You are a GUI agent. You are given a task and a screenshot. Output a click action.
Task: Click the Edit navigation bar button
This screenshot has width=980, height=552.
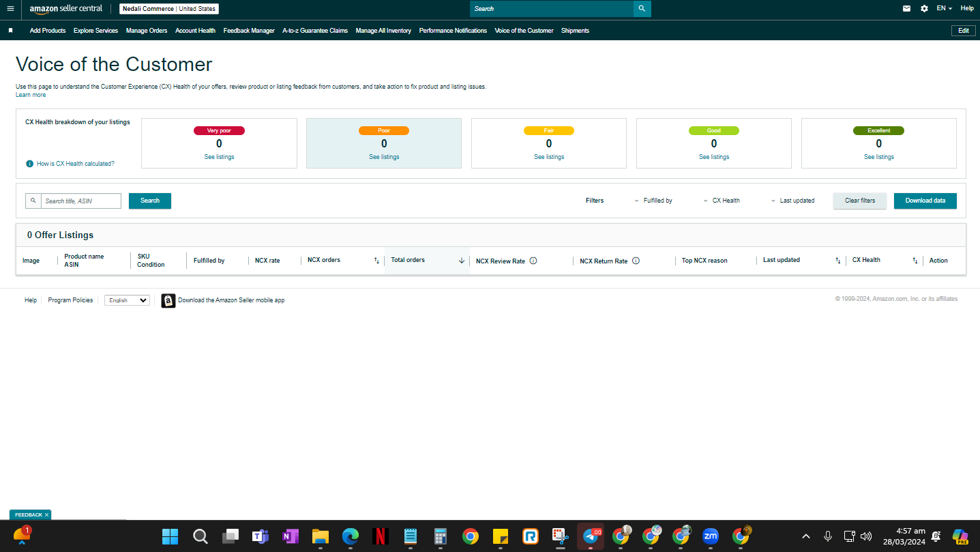click(x=963, y=31)
